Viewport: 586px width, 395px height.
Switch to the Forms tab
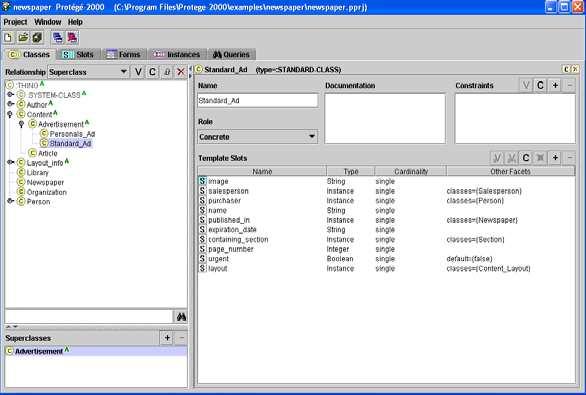tap(124, 55)
